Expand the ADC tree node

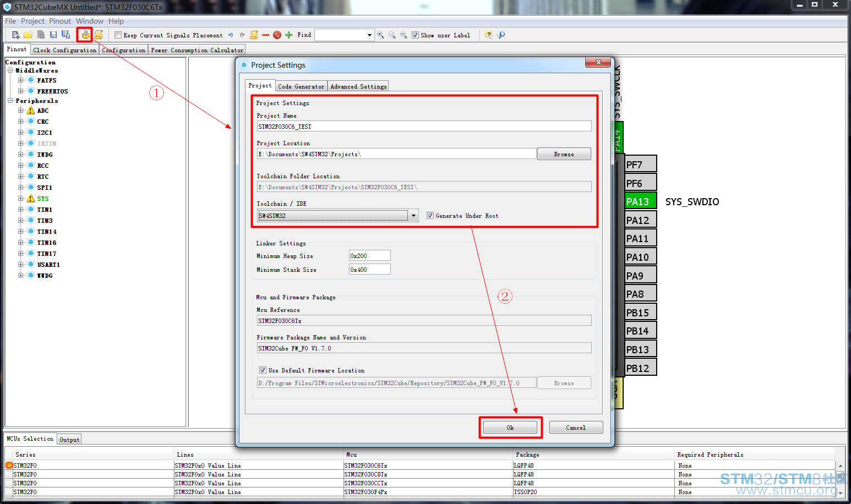click(x=20, y=111)
